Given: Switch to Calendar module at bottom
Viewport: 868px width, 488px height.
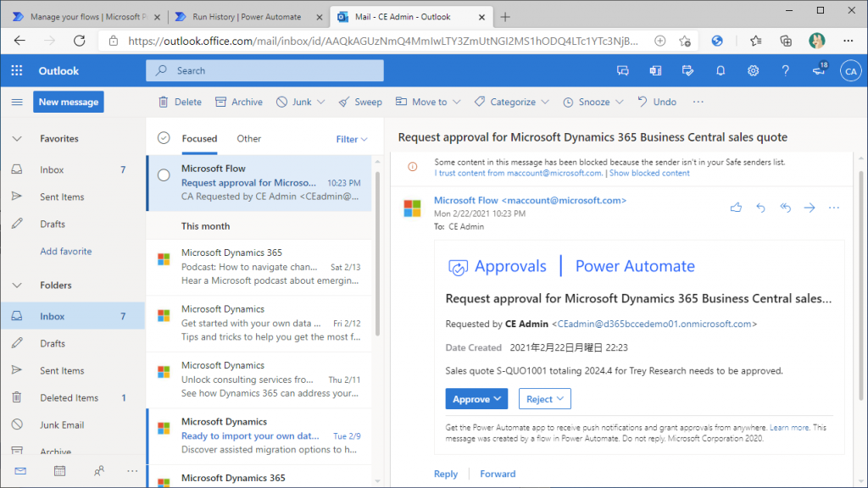Looking at the screenshot, I should (60, 471).
